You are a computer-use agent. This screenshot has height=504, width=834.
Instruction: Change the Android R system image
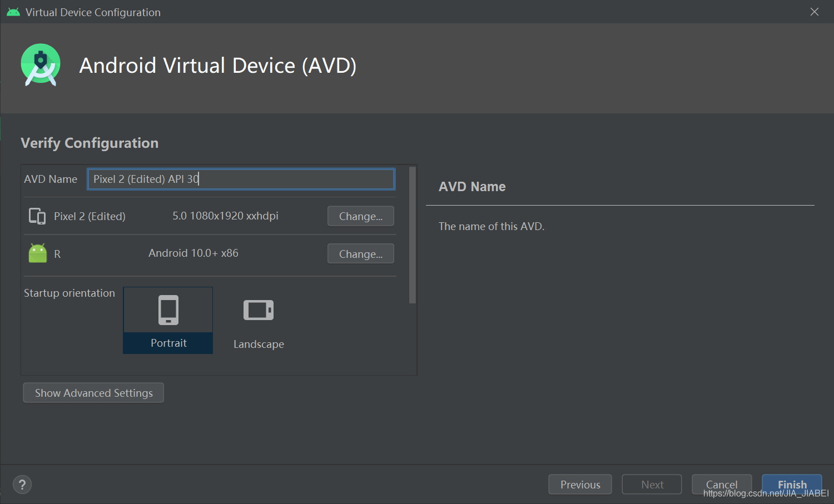(361, 254)
